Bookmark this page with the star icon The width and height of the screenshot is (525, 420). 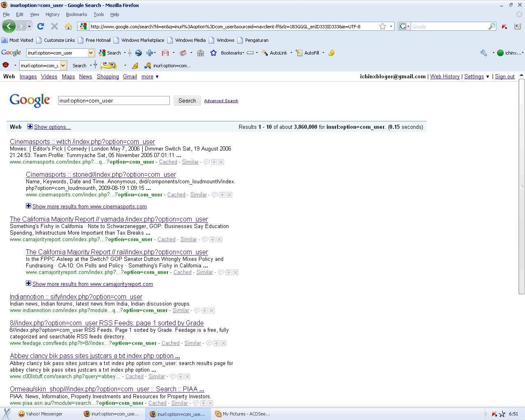383,26
